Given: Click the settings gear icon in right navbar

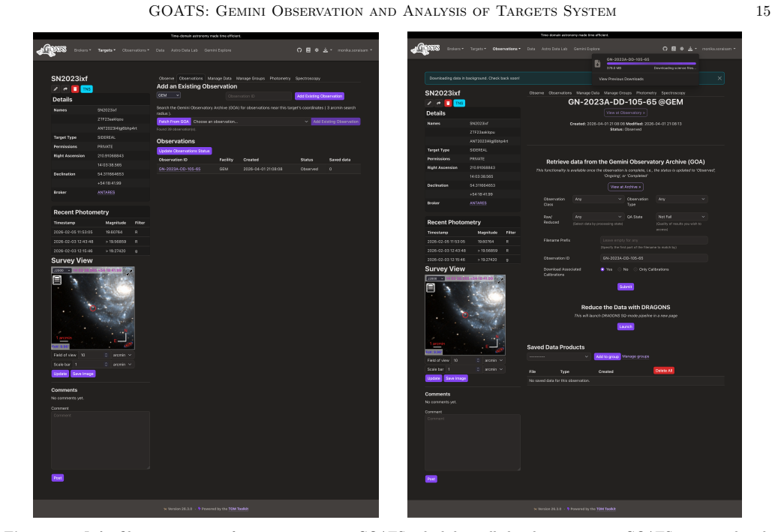Looking at the screenshot, I should coord(681,49).
